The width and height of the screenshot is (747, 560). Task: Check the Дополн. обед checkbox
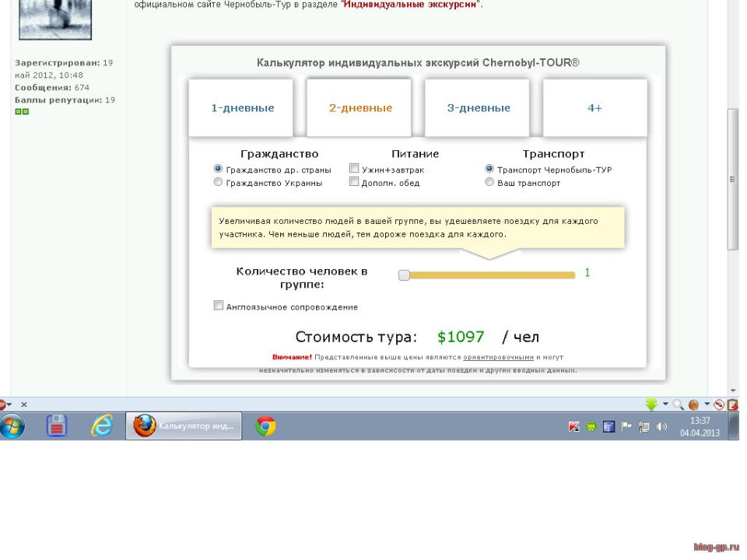tap(354, 181)
